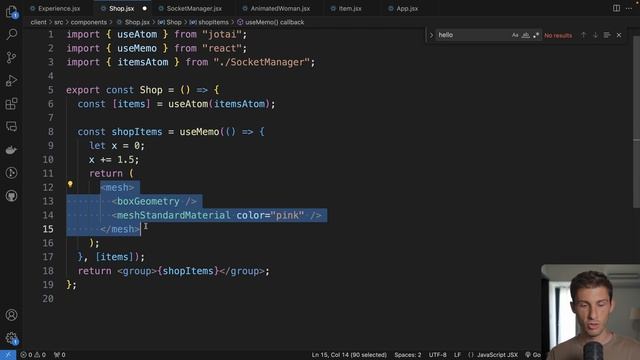
Task: Open the Extensions view
Action: pos(11,104)
